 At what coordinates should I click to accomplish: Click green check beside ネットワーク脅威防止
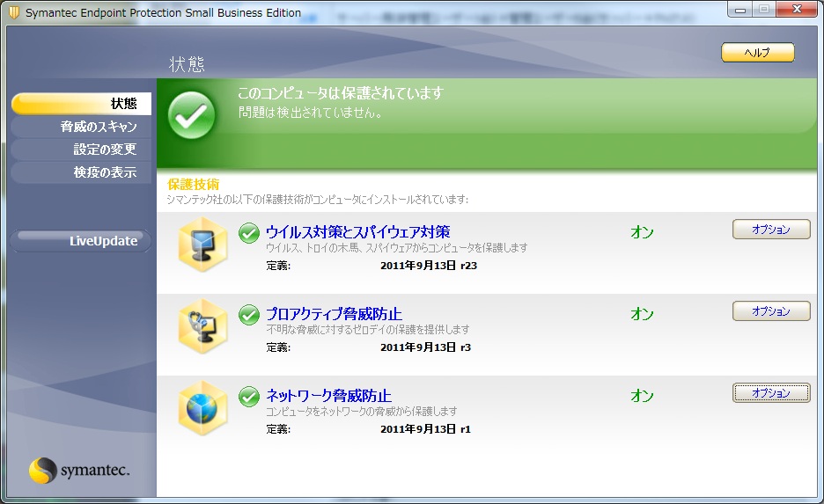(x=249, y=397)
